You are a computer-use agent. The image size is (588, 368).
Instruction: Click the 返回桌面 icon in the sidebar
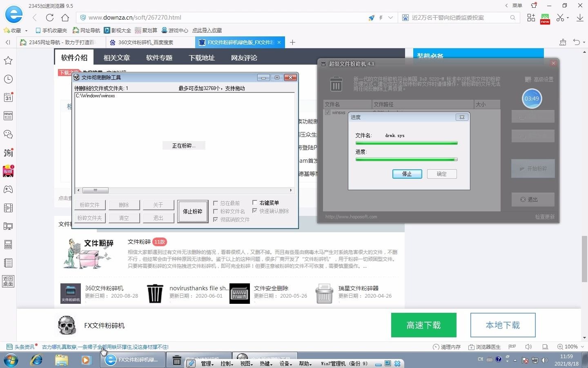[8, 281]
